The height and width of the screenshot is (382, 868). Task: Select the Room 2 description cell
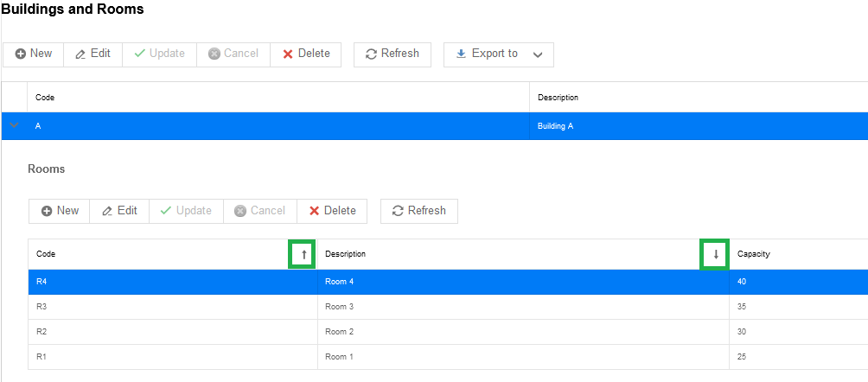point(523,332)
